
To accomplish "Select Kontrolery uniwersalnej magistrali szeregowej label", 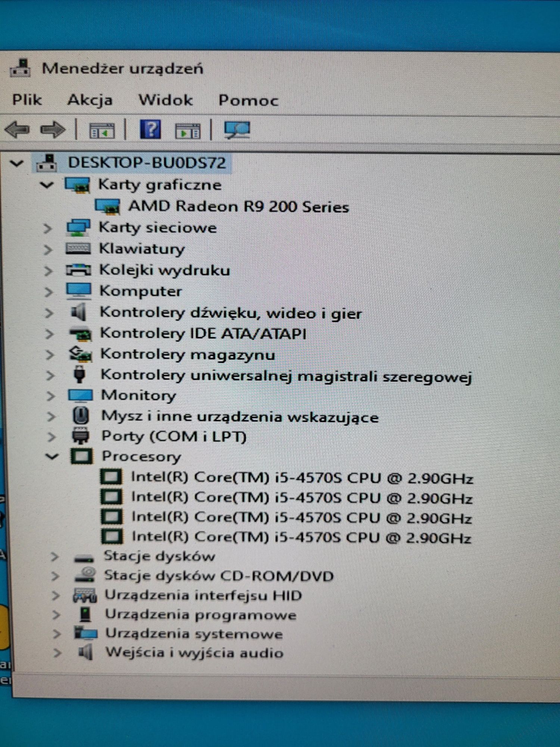I will (x=286, y=376).
